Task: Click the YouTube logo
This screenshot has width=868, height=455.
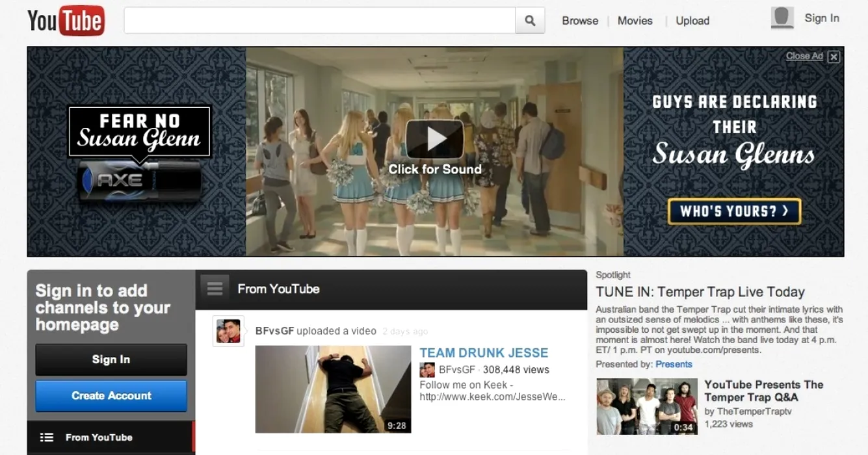Action: point(66,21)
